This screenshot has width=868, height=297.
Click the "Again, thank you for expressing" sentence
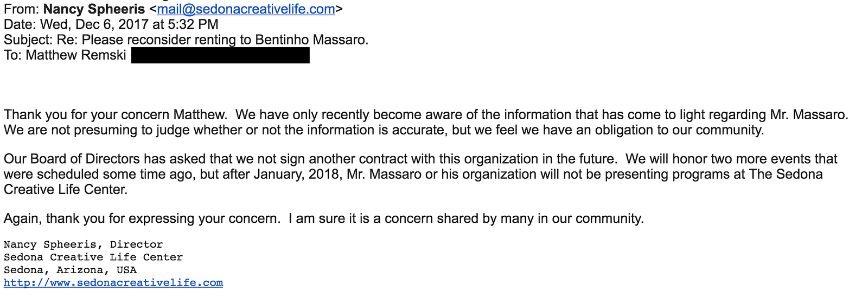coord(142,218)
